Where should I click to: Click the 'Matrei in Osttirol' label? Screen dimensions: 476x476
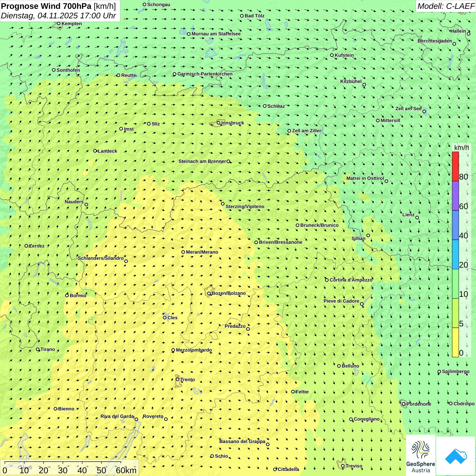365,178
